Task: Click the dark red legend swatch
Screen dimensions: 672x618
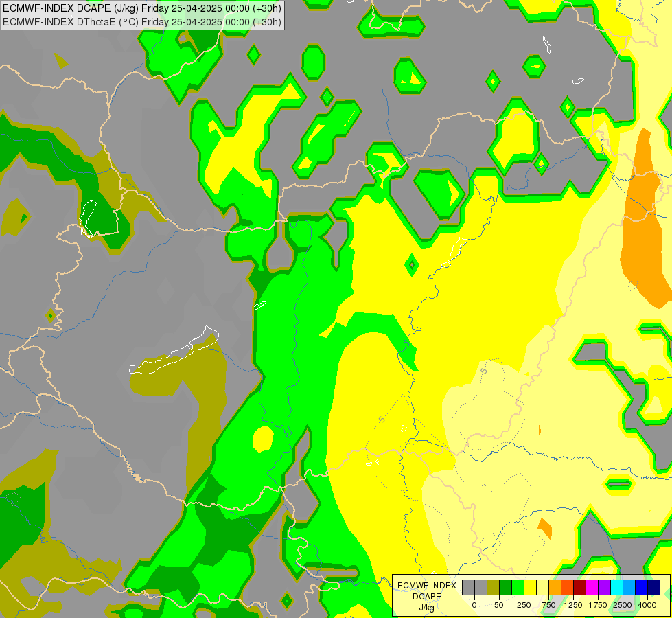Action: click(x=579, y=587)
